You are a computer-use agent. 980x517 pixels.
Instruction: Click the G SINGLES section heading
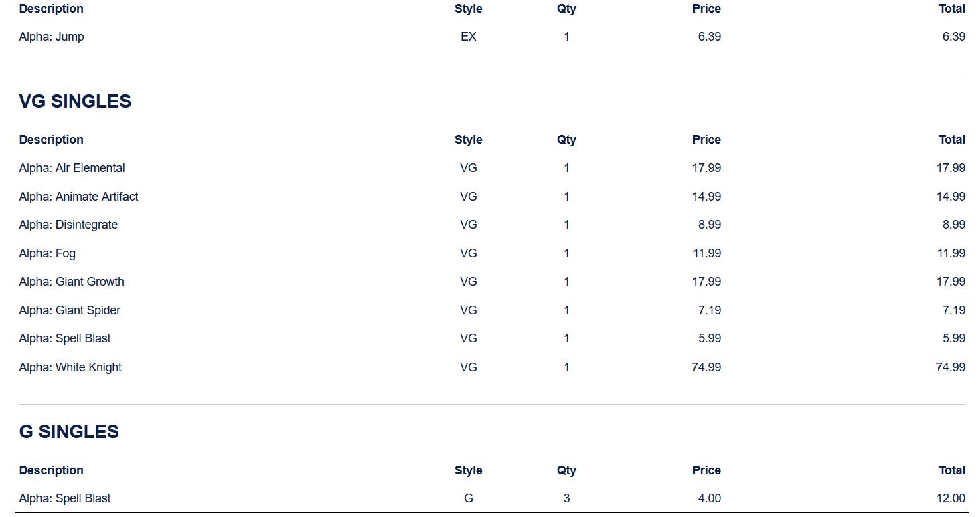click(x=69, y=431)
